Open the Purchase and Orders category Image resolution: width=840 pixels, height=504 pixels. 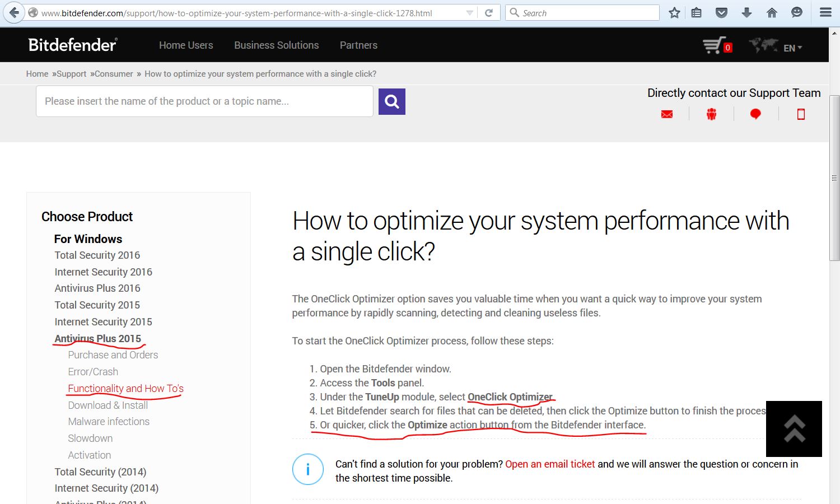(x=113, y=355)
